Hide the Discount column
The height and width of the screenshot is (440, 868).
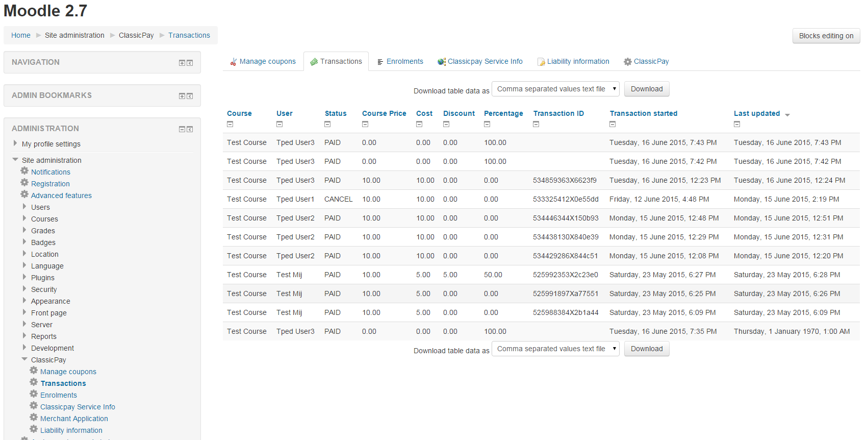(x=446, y=124)
